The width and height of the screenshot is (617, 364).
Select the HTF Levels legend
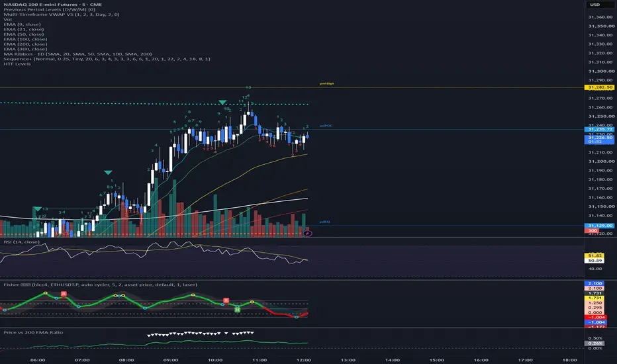point(17,64)
